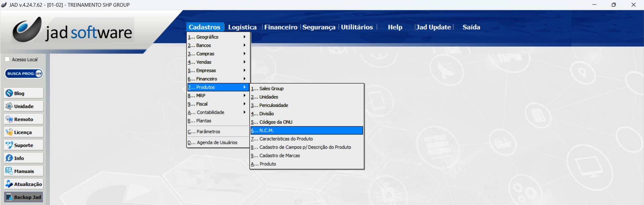Image resolution: width=644 pixels, height=205 pixels.
Task: Click Saída to exit application
Action: (471, 27)
